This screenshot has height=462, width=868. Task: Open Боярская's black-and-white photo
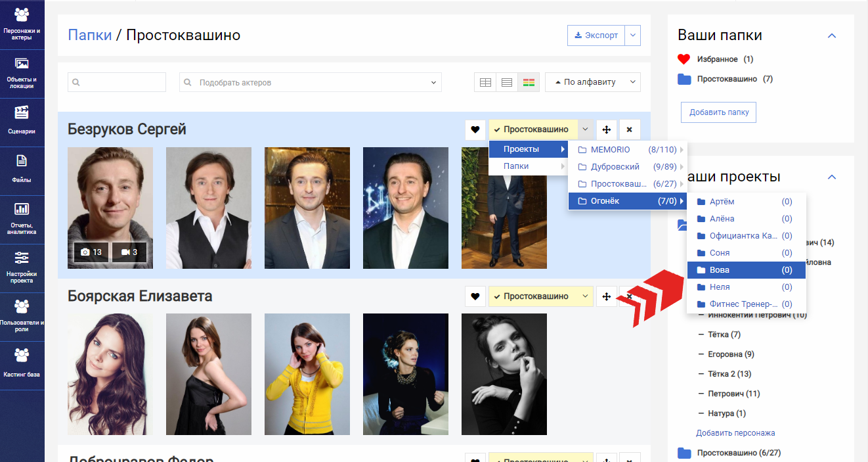[x=504, y=374]
